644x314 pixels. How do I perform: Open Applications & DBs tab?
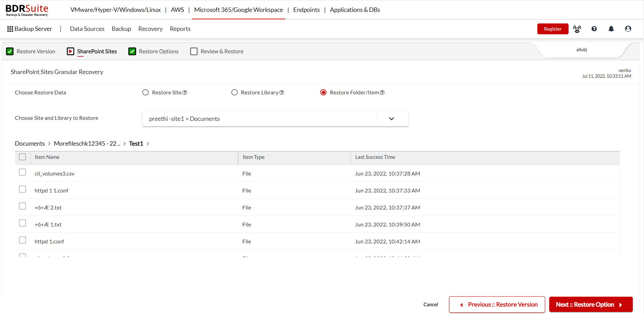click(355, 10)
